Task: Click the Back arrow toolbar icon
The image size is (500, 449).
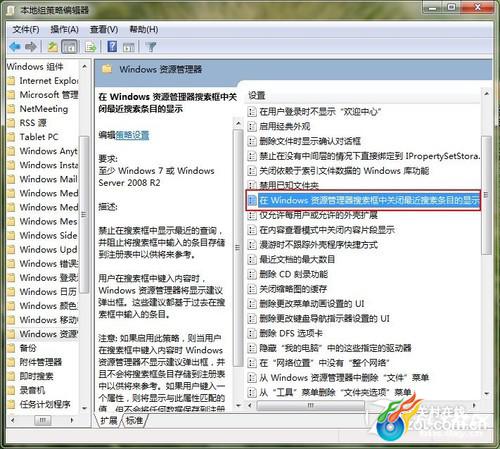Action: 15,47
